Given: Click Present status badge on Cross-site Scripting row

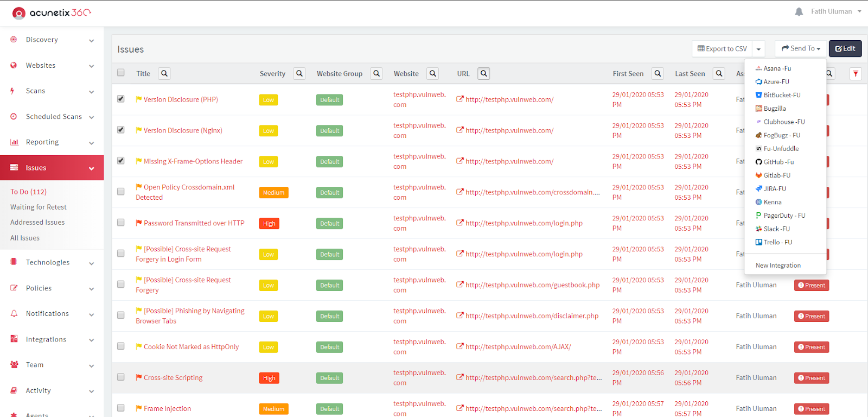Looking at the screenshot, I should tap(812, 378).
